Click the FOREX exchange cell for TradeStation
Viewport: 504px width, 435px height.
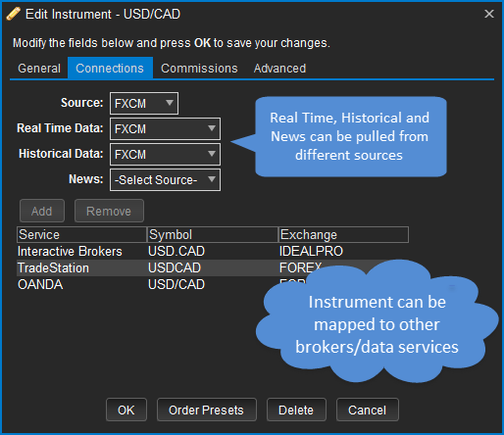301,267
